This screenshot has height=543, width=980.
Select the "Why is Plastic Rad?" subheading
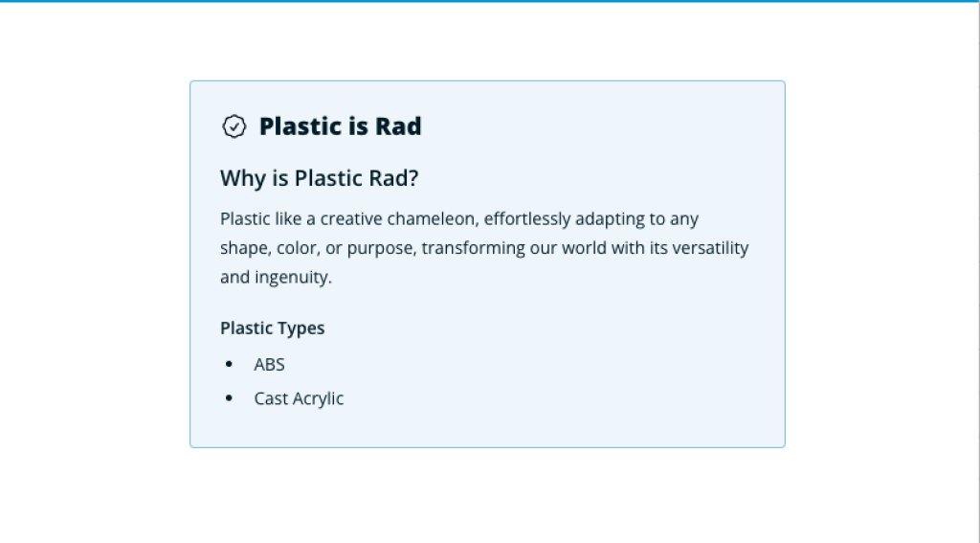[320, 179]
